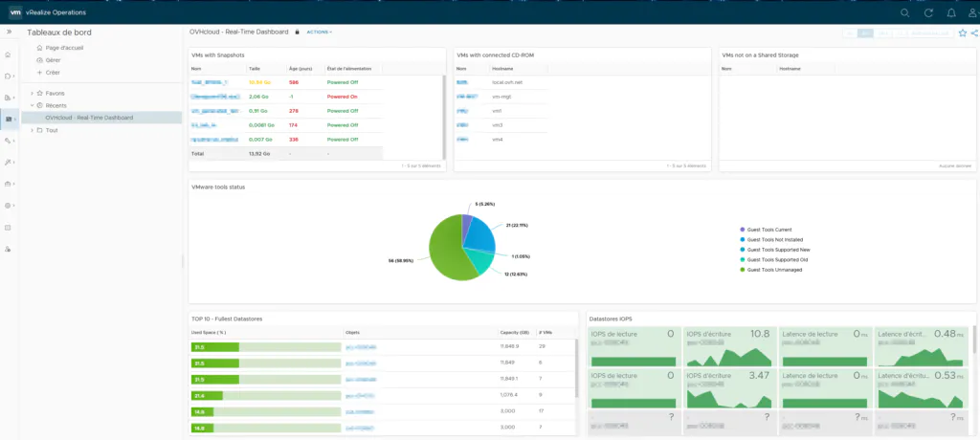The height and width of the screenshot is (440, 980).
Task: Mark dashboard as favorite with star icon
Action: pyautogui.click(x=963, y=33)
